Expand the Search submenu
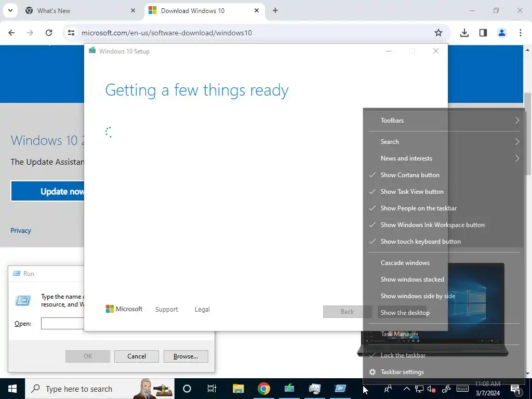The image size is (532, 399). pos(444,142)
